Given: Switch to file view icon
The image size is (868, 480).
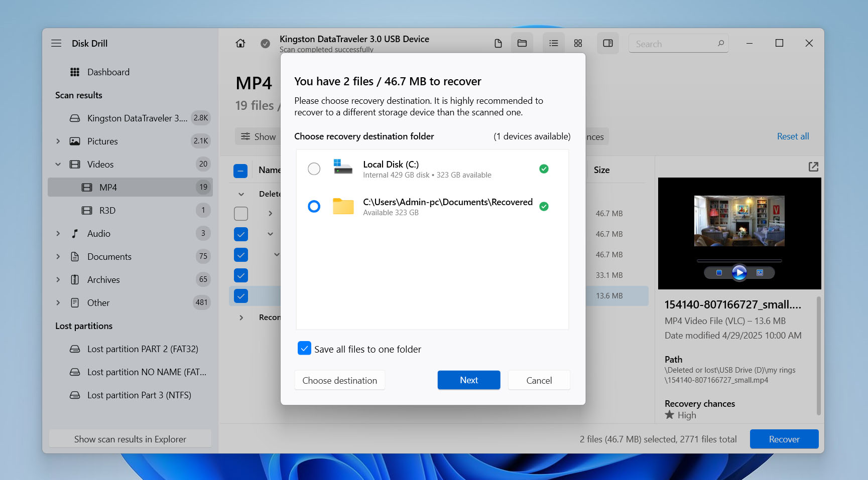Looking at the screenshot, I should 498,43.
